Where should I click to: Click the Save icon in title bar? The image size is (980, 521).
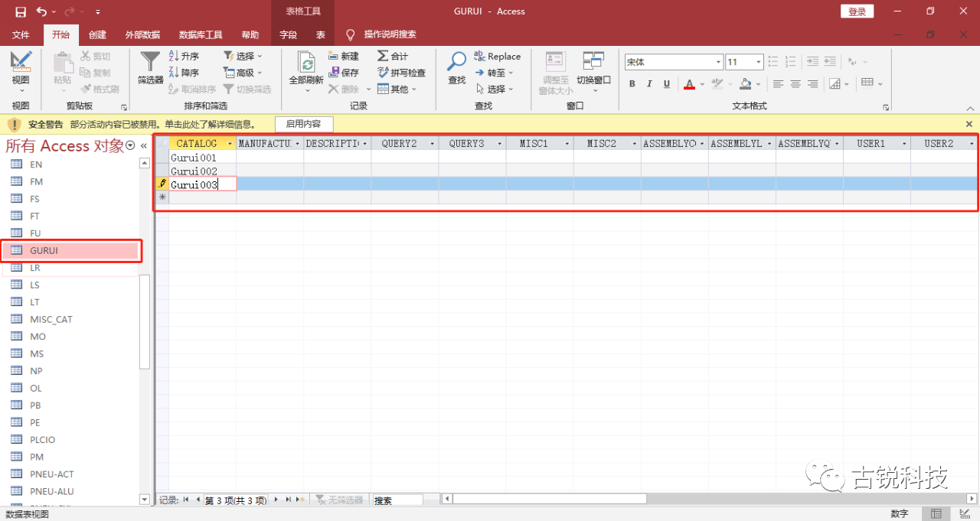[20, 11]
